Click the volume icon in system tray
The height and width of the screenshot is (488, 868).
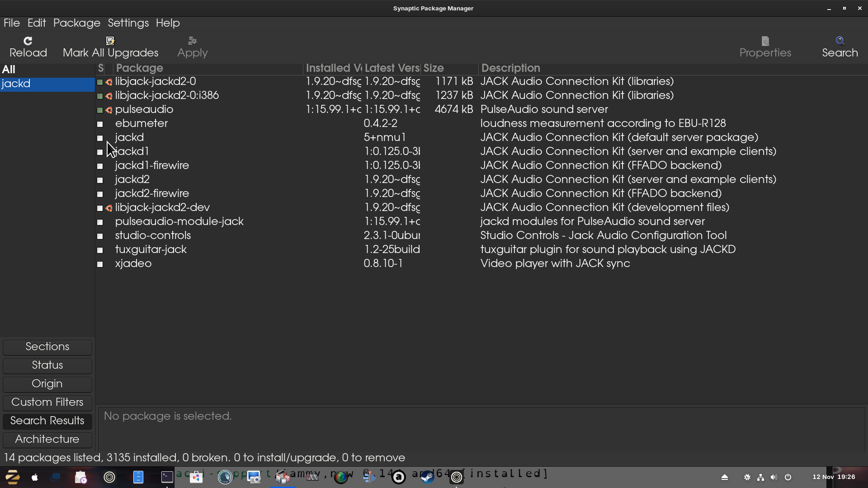point(774,477)
